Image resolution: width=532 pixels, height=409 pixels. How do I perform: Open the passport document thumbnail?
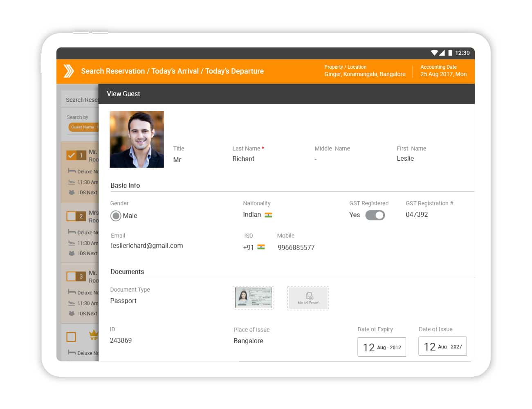pos(253,297)
